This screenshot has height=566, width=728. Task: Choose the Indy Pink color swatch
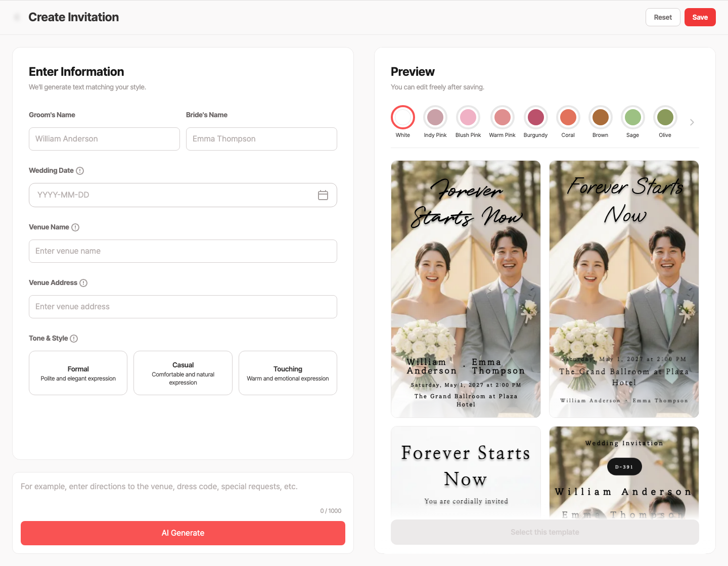coord(435,117)
